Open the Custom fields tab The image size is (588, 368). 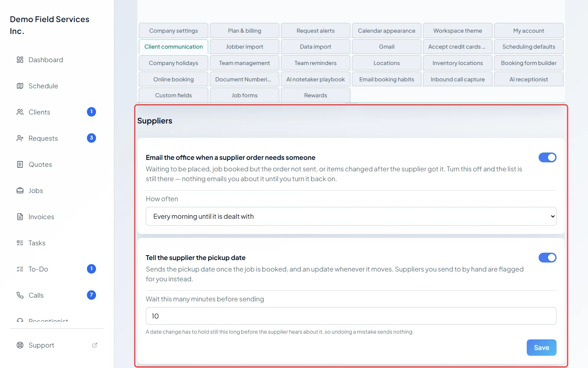(174, 95)
